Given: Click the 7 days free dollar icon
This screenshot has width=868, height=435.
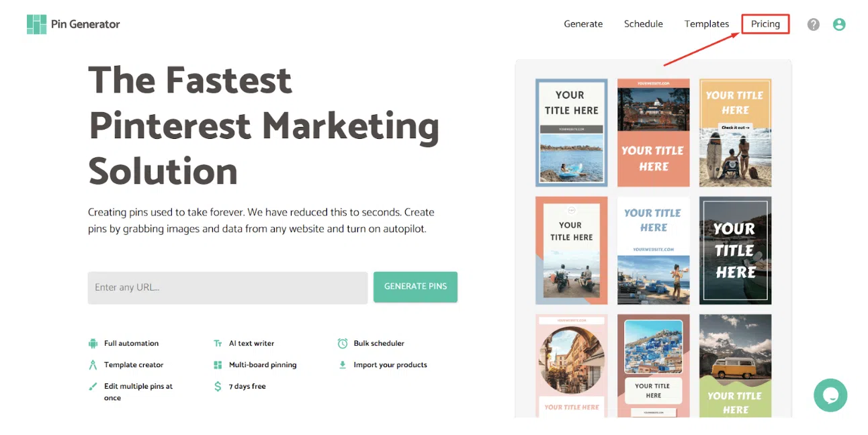Looking at the screenshot, I should [218, 387].
